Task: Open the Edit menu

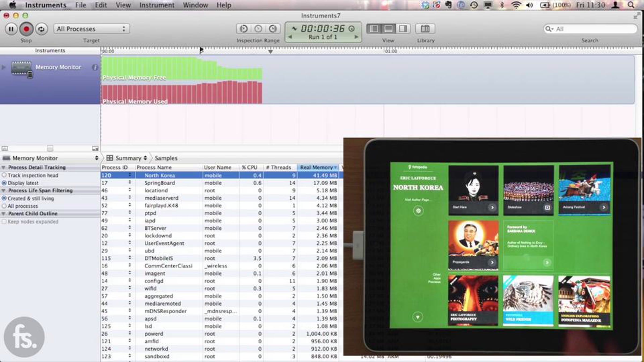Action: tap(101, 5)
